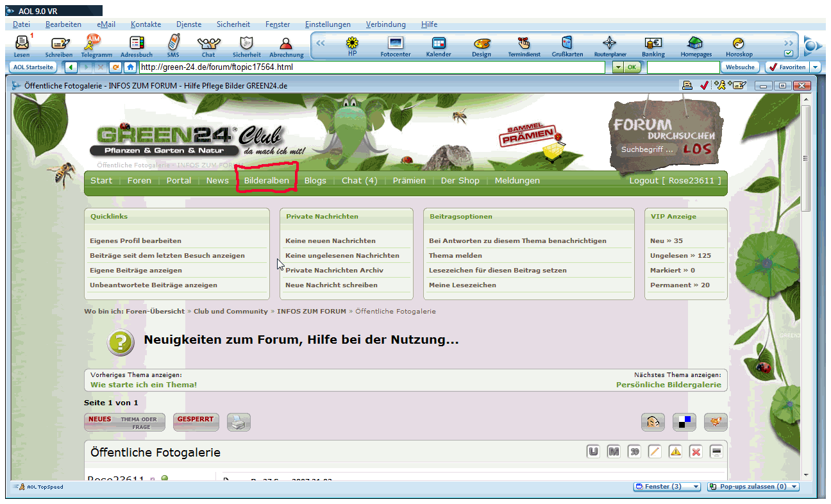
Task: Expand the address bar URL history dropdown
Action: tap(617, 67)
